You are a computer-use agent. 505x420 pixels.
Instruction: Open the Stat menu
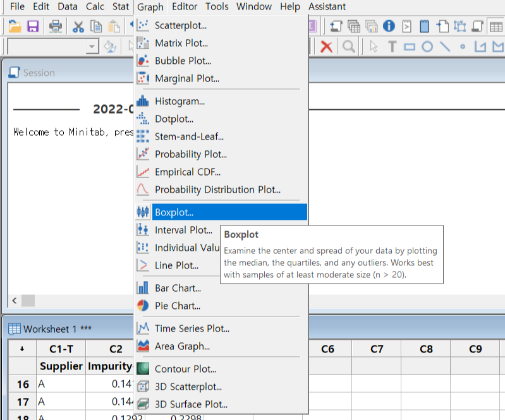121,6
